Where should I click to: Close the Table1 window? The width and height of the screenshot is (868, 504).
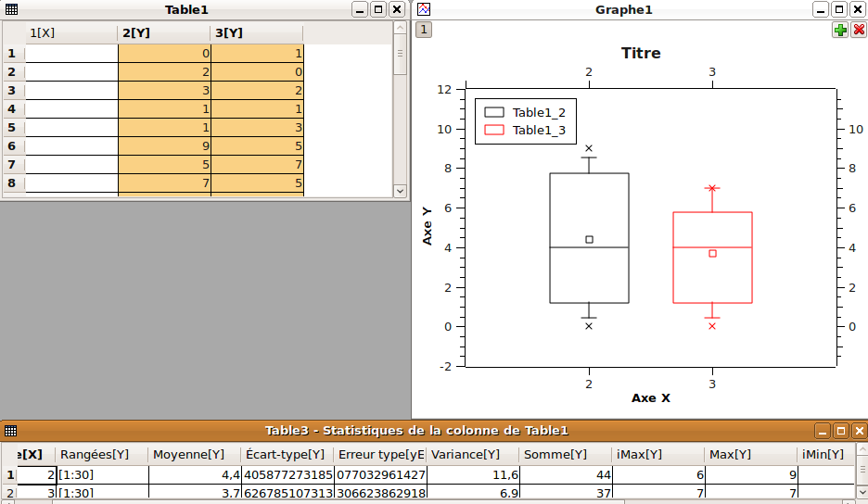coord(397,9)
